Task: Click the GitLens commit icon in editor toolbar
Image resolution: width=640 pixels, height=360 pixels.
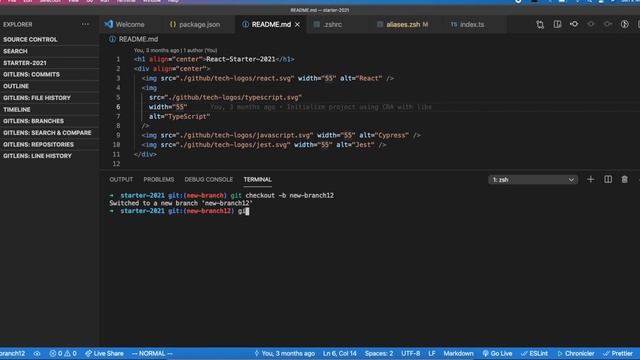Action: (x=574, y=24)
